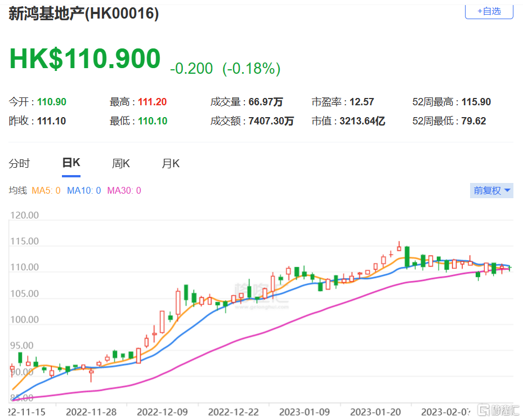Click the price change -0.200 (-0.18%)
This screenshot has height=420, width=523.
click(225, 68)
